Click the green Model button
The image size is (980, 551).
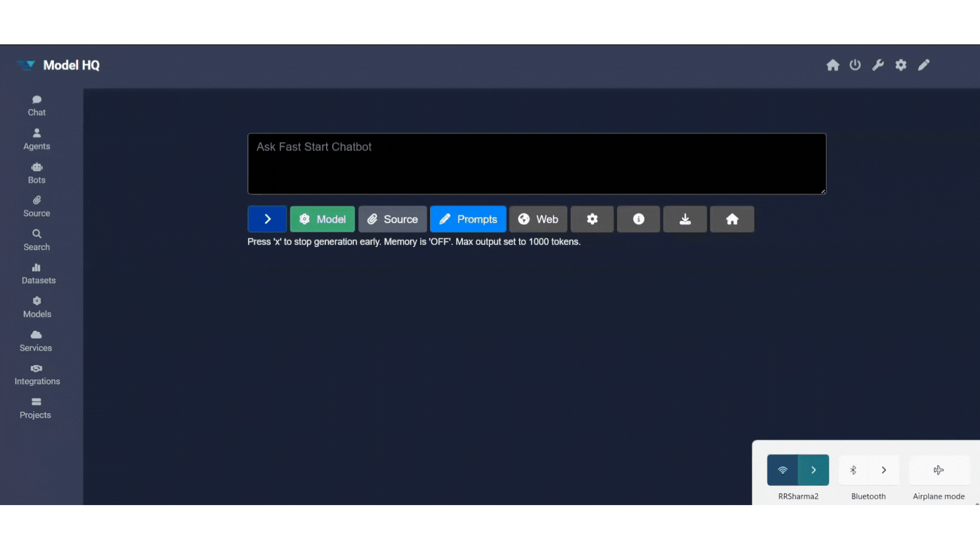[322, 219]
